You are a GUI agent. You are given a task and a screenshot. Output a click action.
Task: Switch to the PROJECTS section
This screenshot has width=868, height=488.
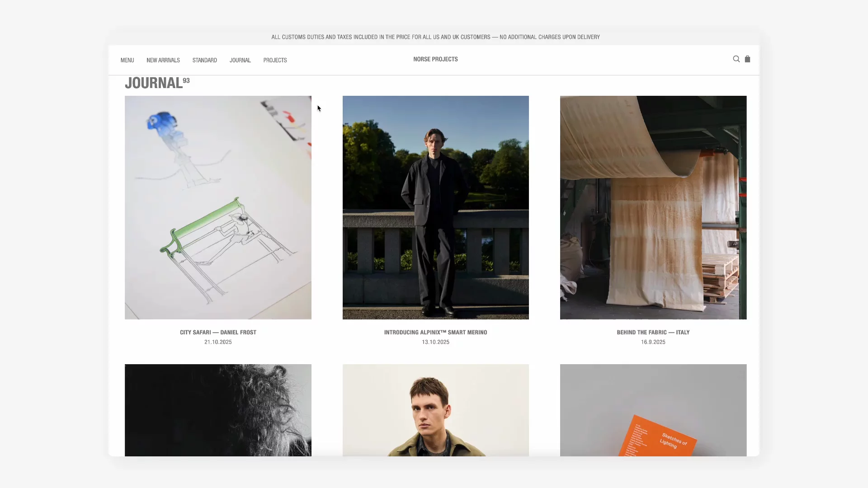coord(274,60)
